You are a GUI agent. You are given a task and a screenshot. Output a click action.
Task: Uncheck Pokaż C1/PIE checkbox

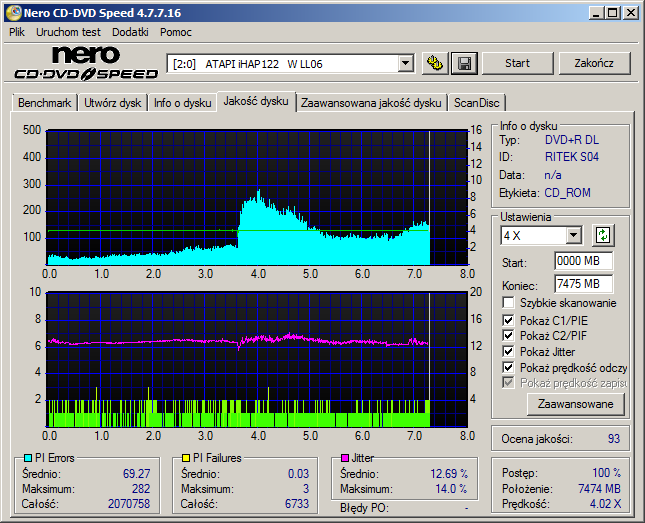click(x=508, y=320)
